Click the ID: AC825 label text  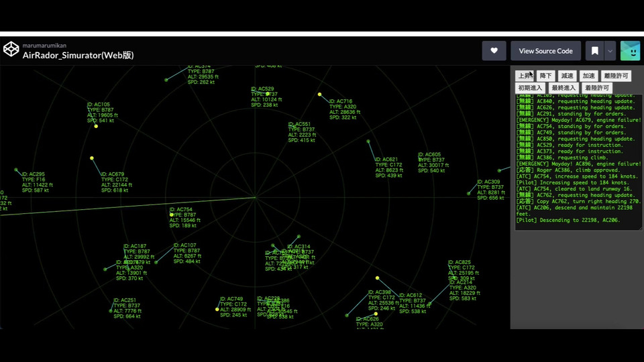[460, 262]
